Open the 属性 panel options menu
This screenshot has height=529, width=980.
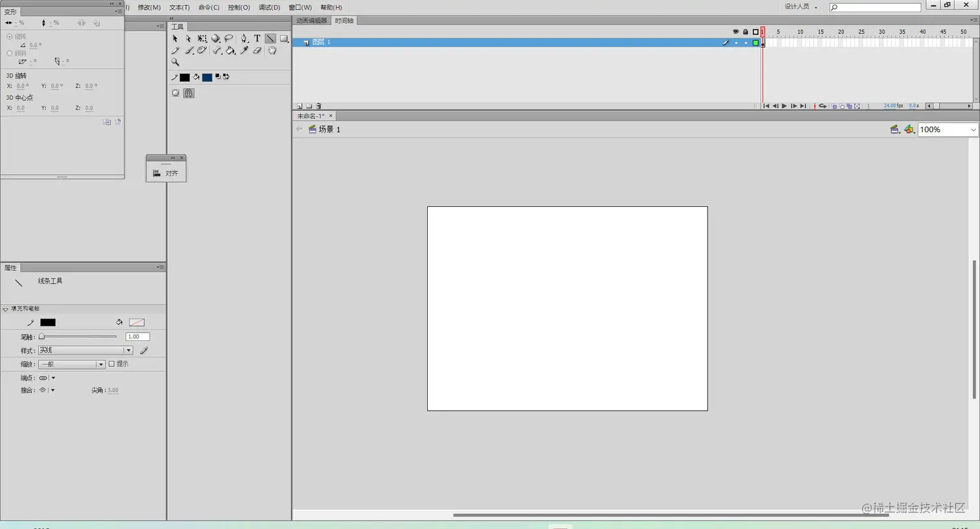tap(160, 267)
